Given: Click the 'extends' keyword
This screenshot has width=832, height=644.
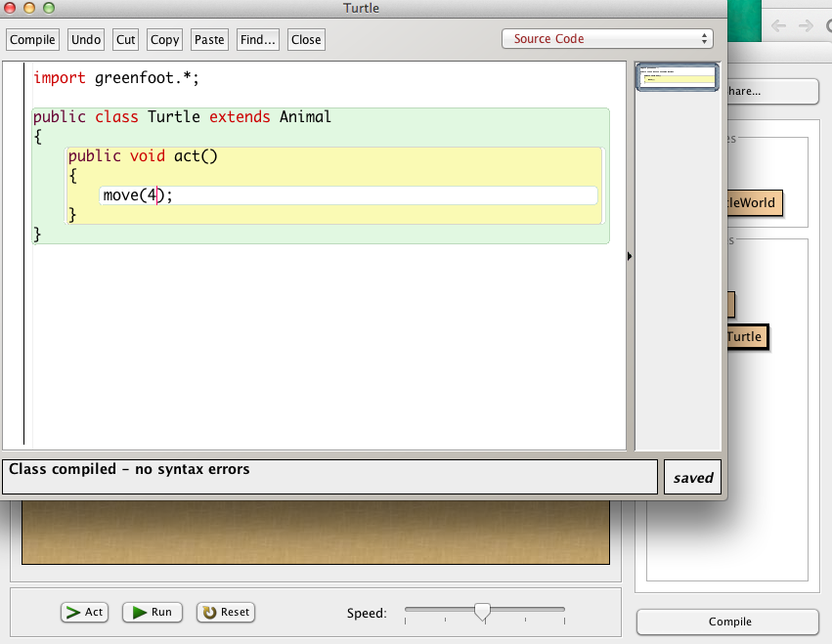Looking at the screenshot, I should pos(240,116).
